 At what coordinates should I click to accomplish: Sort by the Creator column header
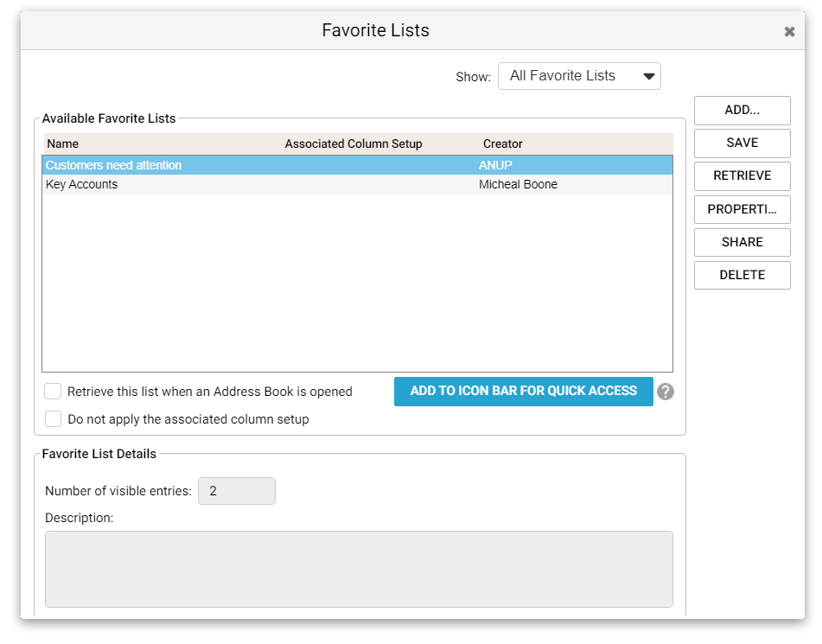click(x=503, y=143)
